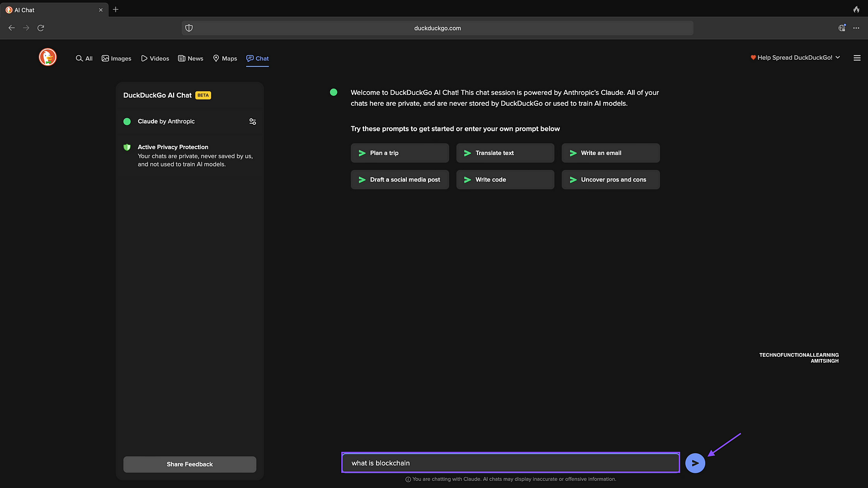Open the Maps search tab
This screenshot has width=868, height=488.
pyautogui.click(x=225, y=59)
